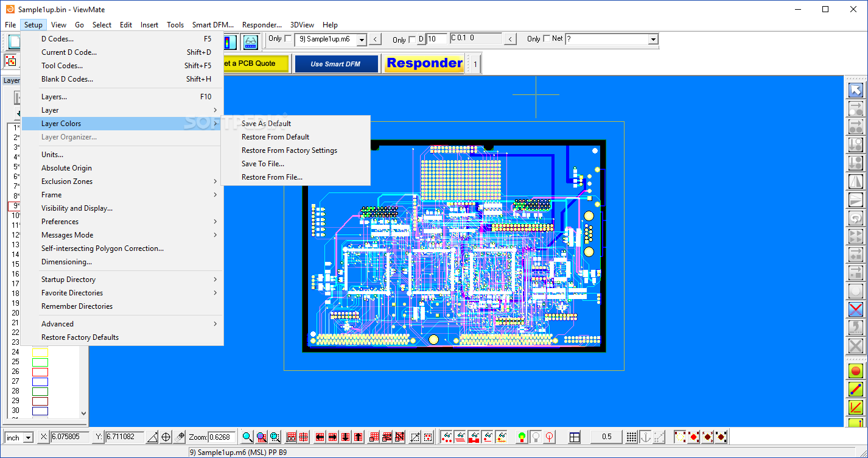Screen dimensions: 868x458
Task: Toggle the Only D code checkbox
Action: pos(412,40)
